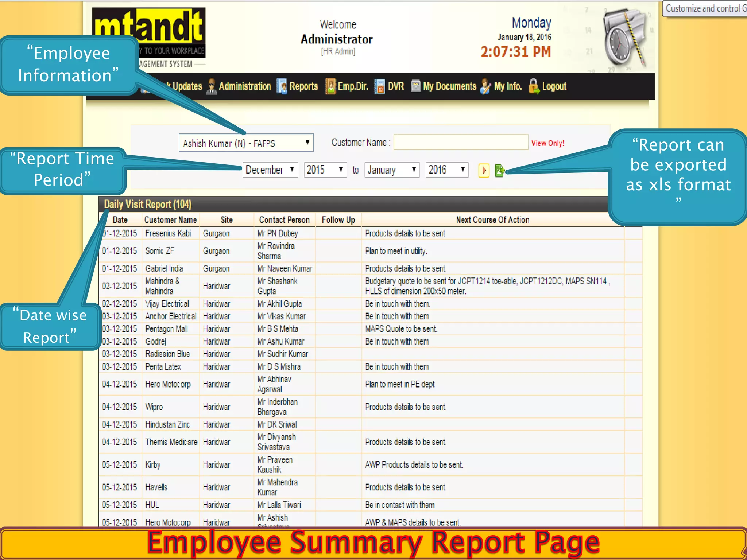Export the report with the green xls icon
Image resolution: width=747 pixels, height=560 pixels.
499,170
